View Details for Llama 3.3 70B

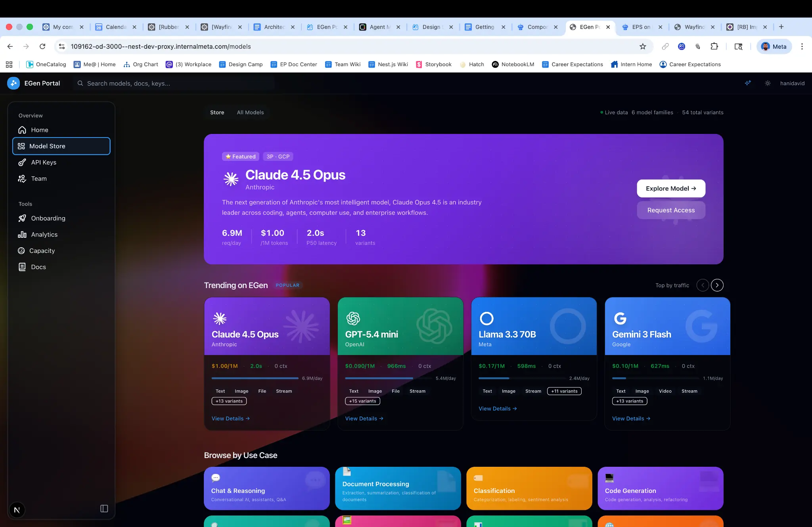(x=498, y=409)
